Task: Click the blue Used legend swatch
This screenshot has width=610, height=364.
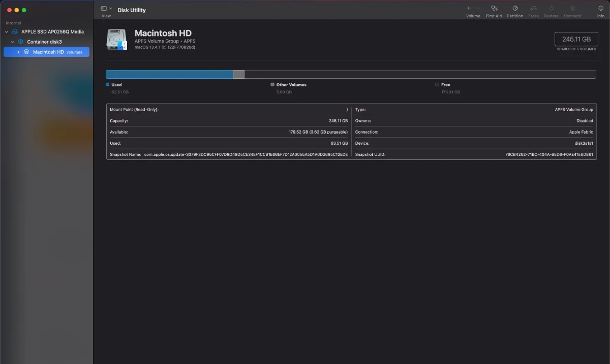Action: pyautogui.click(x=108, y=85)
